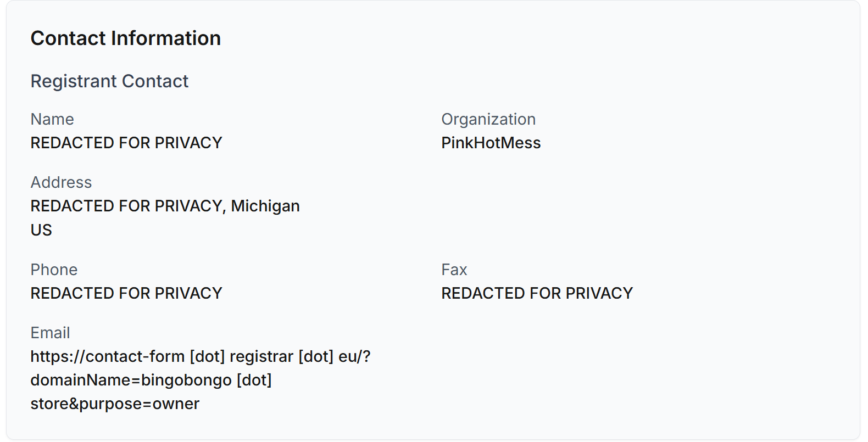Click the Name field label

tap(52, 119)
